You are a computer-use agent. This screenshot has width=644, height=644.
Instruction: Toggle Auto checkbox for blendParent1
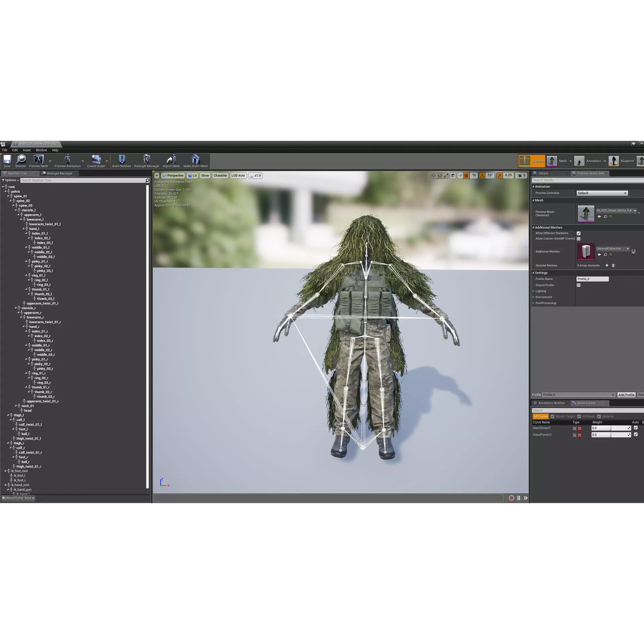click(636, 435)
